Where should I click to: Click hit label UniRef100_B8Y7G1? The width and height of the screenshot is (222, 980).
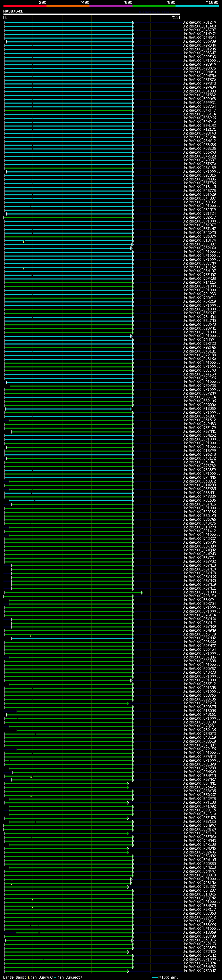tap(199, 558)
